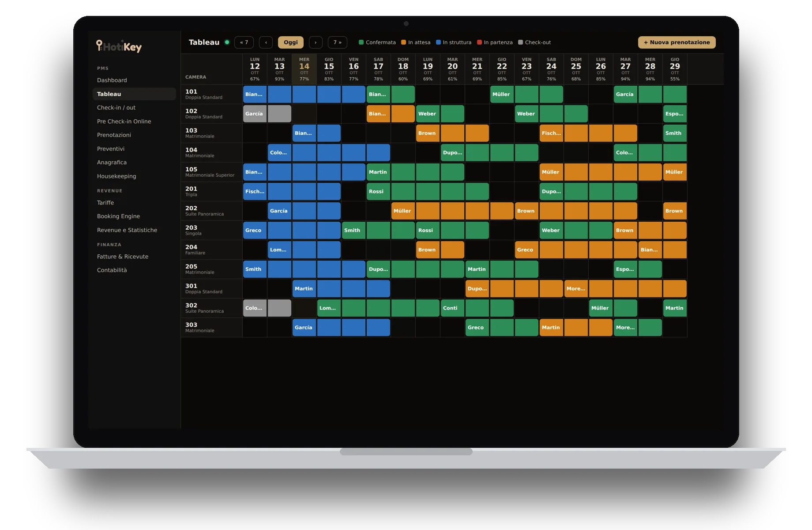The height and width of the screenshot is (530, 812).
Task: Click room 303 Matrimoniale row label
Action: click(211, 327)
